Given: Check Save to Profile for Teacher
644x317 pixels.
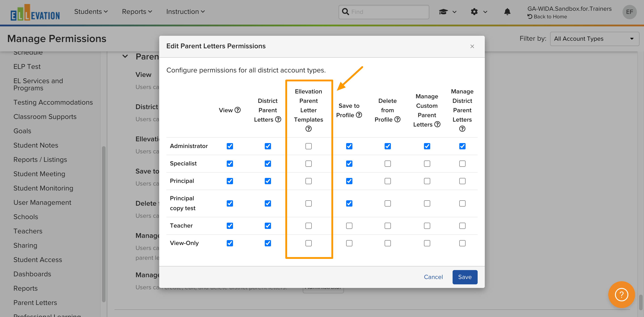Looking at the screenshot, I should (x=349, y=226).
